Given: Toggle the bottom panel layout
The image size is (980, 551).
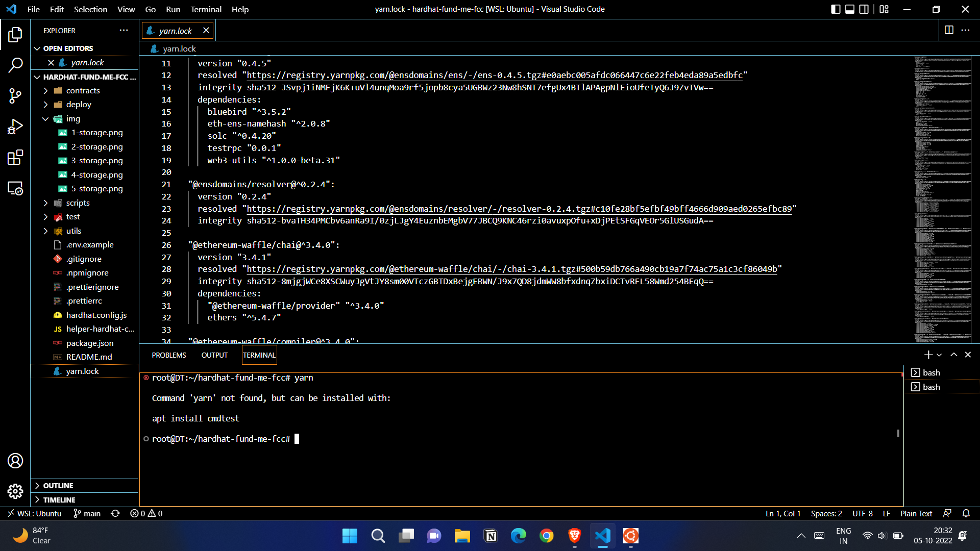Looking at the screenshot, I should (x=850, y=9).
